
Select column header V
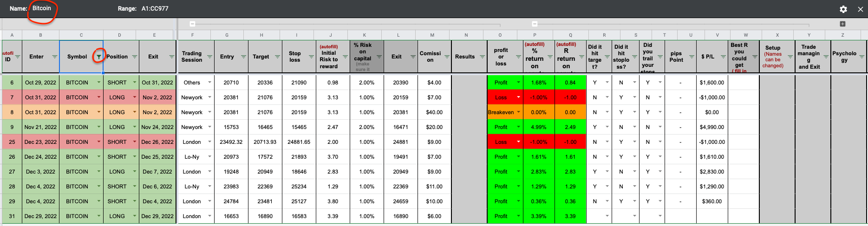(x=717, y=35)
